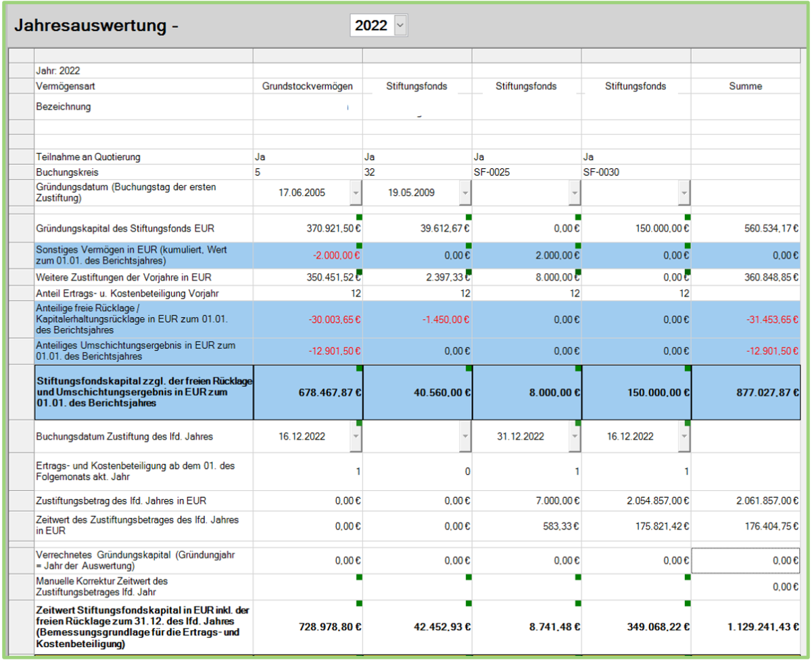Open Grundstockvermögen booking date 16.12.2022 dropdown
812x660 pixels.
click(356, 437)
